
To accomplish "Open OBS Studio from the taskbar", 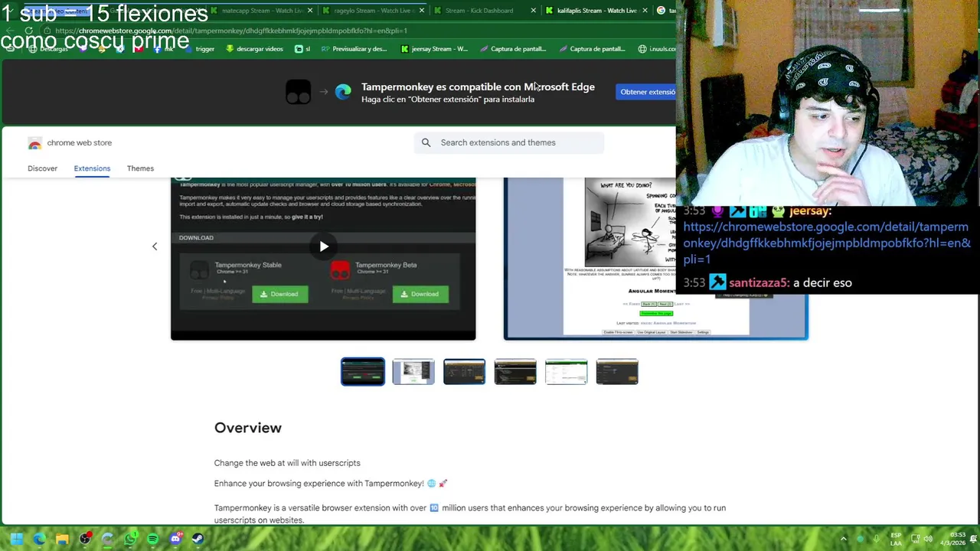I will 85,539.
